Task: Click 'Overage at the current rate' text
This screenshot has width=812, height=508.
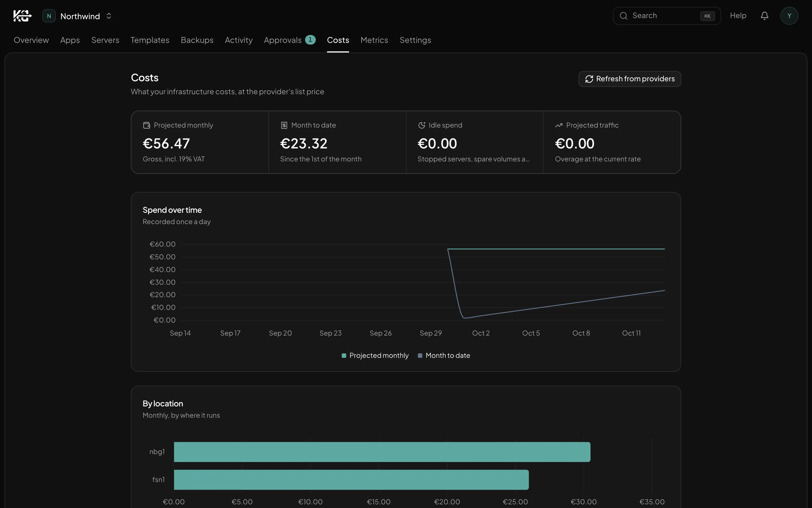Action: pos(598,159)
